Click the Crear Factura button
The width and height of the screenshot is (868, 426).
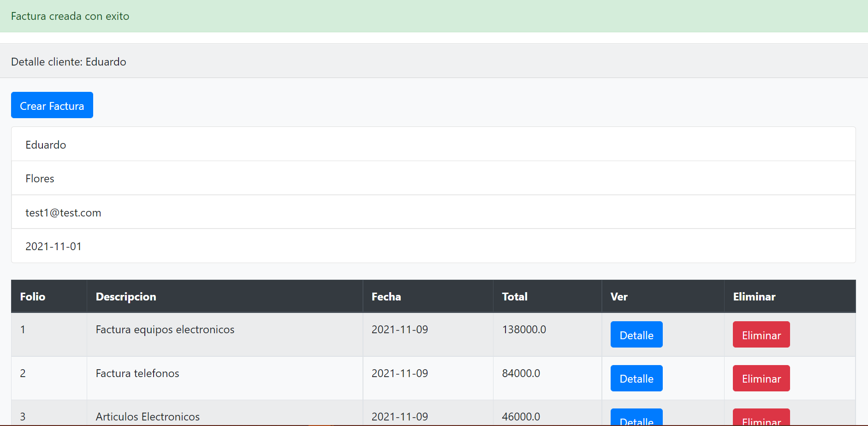(x=52, y=105)
